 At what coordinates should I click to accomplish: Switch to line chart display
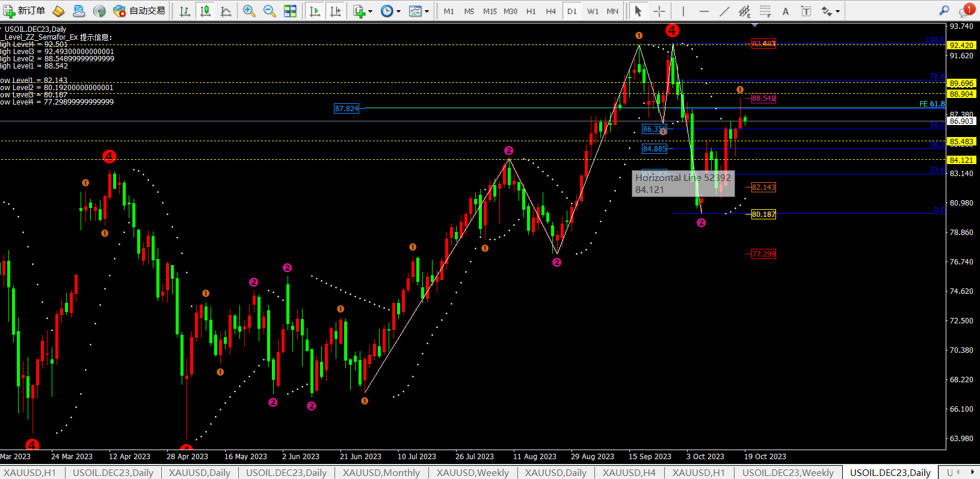(x=226, y=11)
